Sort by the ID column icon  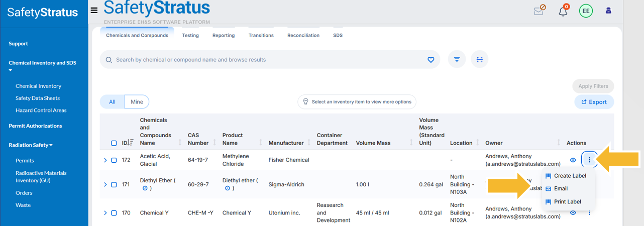pyautogui.click(x=132, y=143)
